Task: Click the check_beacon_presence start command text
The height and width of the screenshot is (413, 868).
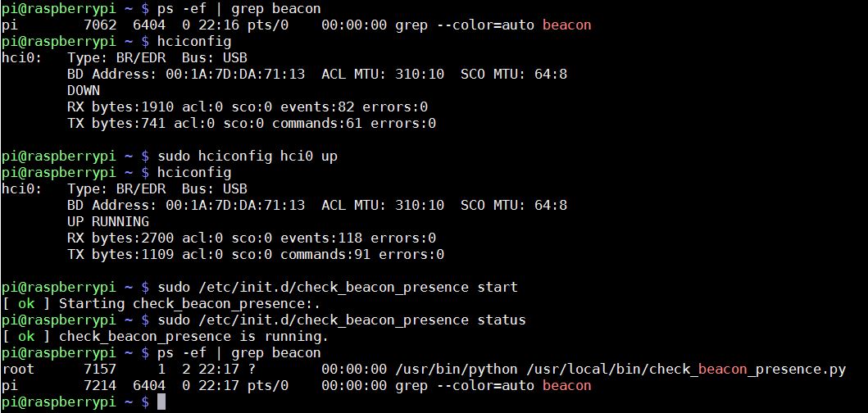Action: coord(338,288)
